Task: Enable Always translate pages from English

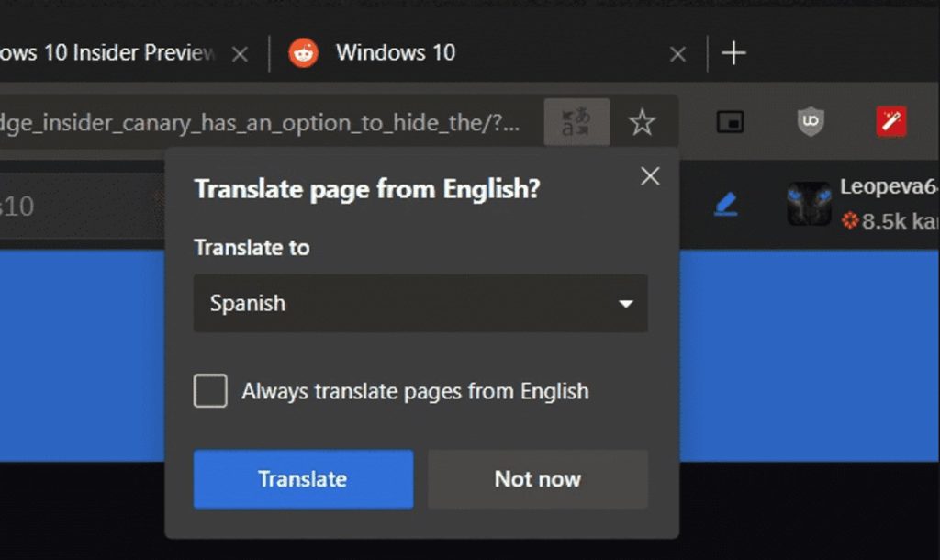Action: click(210, 392)
